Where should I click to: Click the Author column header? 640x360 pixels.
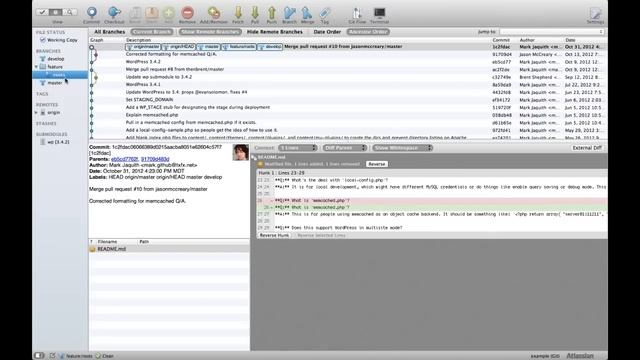(x=527, y=40)
